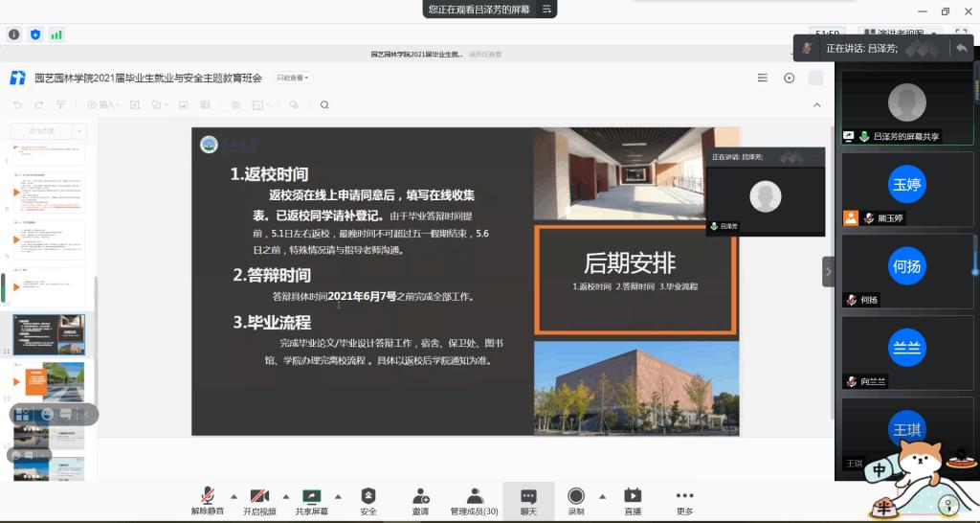Image resolution: width=980 pixels, height=523 pixels.
Task: Click the green network signal status icon
Action: pos(56,34)
